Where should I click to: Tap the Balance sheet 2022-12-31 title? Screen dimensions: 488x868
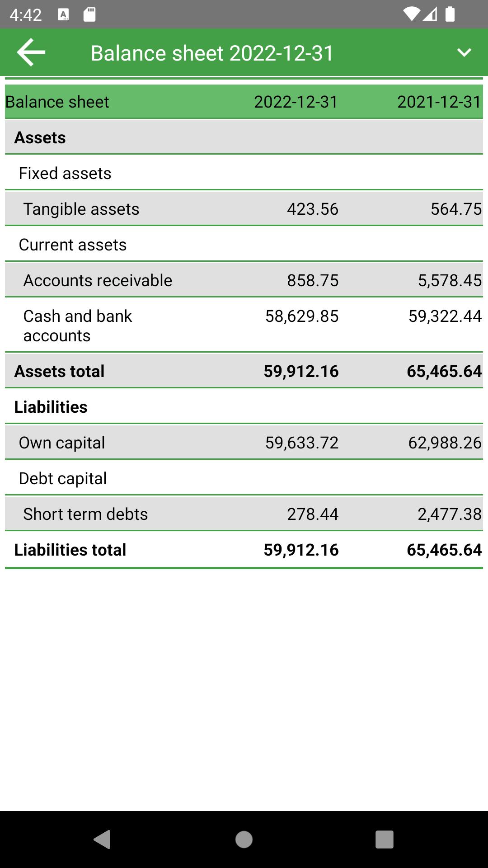pos(212,53)
